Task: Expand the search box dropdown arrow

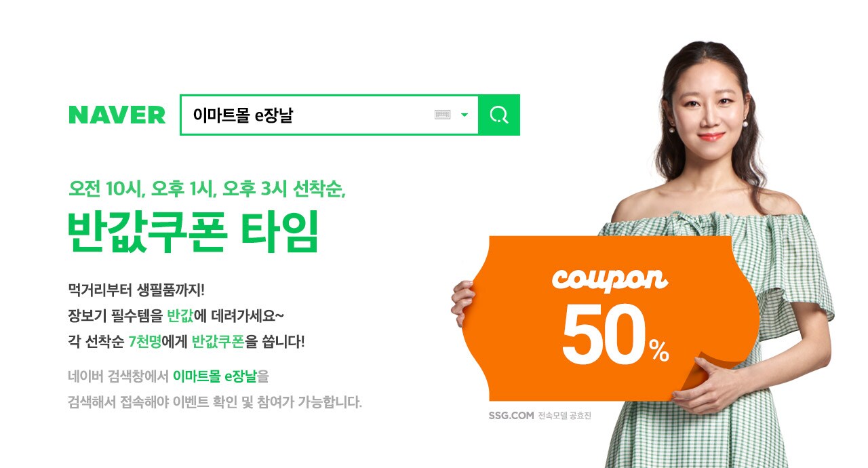Action: tap(465, 115)
